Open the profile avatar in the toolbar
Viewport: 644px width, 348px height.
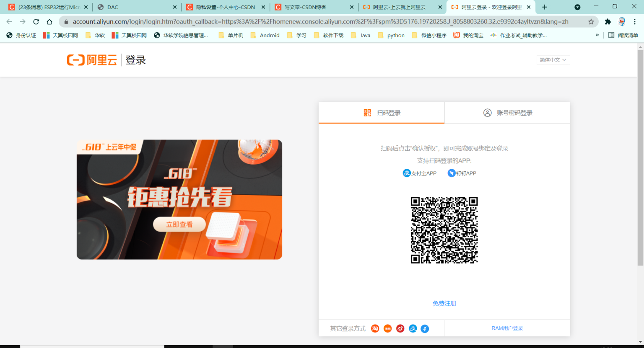coord(622,22)
